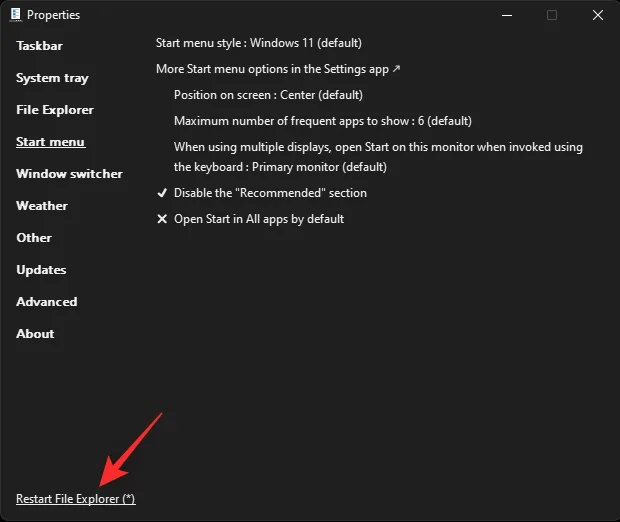The height and width of the screenshot is (522, 620).
Task: Open the Other settings section
Action: point(34,238)
